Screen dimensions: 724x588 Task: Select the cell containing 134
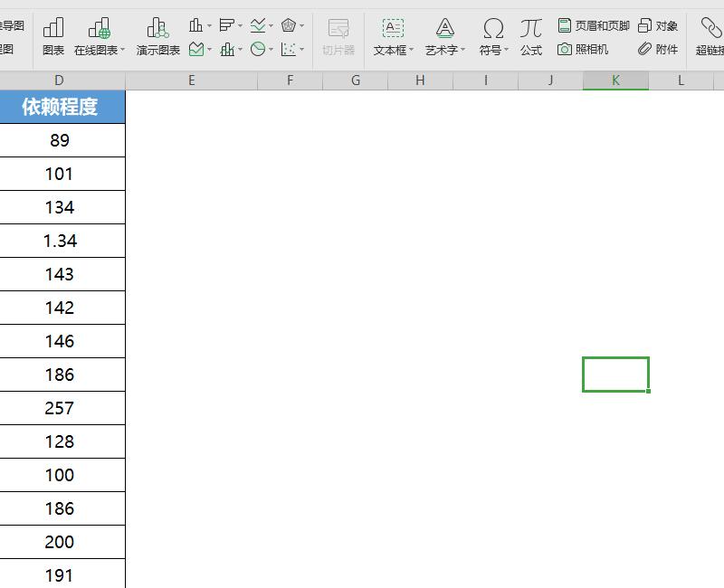point(62,207)
